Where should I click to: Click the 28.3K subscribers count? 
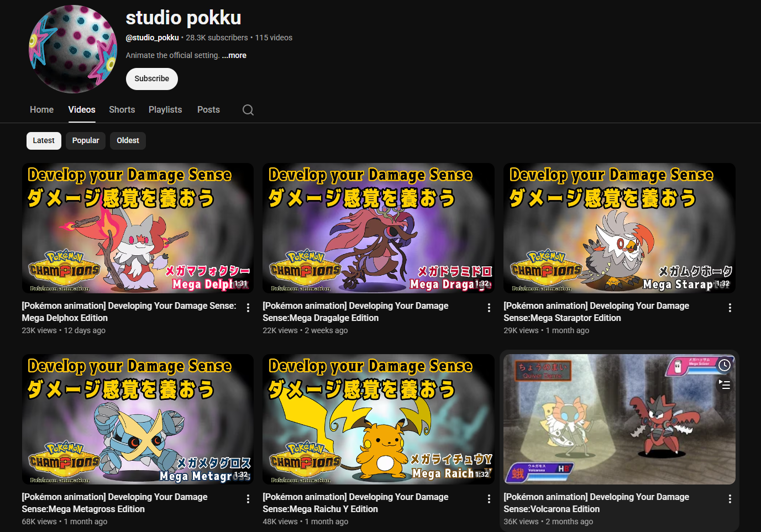pyautogui.click(x=217, y=38)
